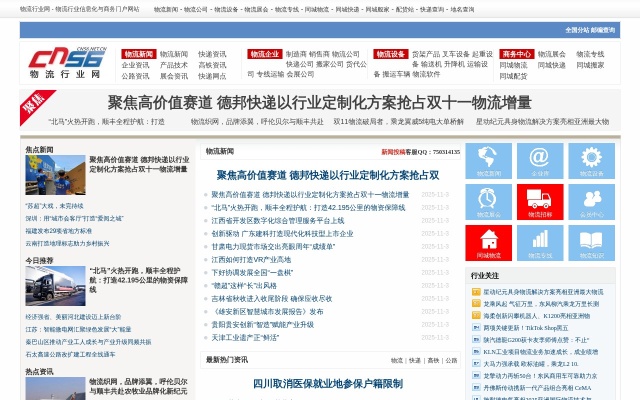The width and height of the screenshot is (640, 400).
Task: Click the CN56 物流行业网 logo
Action: [66, 62]
